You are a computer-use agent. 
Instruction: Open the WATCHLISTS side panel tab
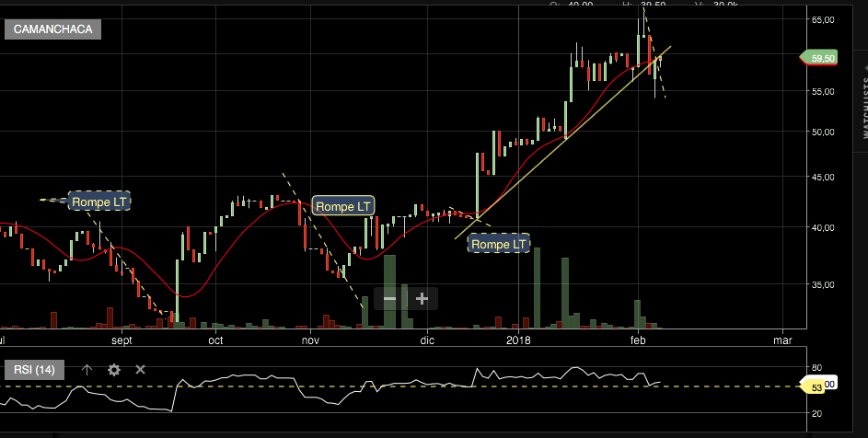865,108
